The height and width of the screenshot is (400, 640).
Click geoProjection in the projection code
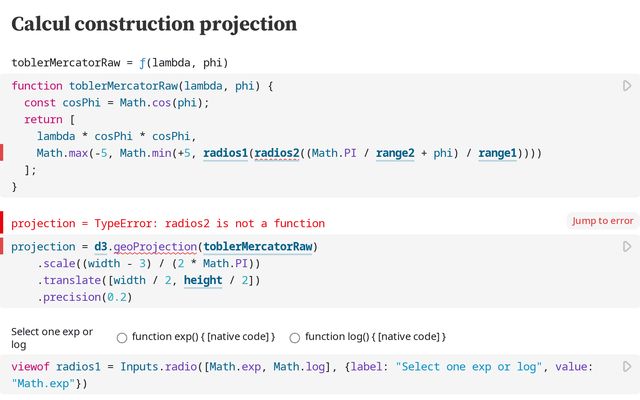pos(153,247)
